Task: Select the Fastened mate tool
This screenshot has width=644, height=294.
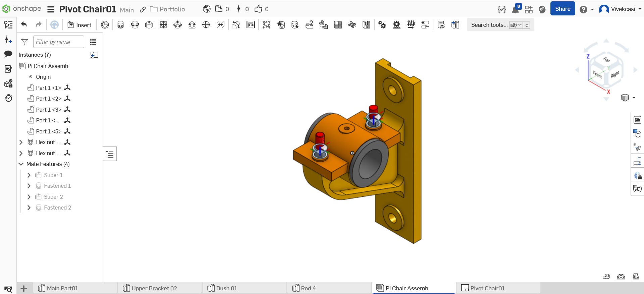Action: [x=120, y=25]
